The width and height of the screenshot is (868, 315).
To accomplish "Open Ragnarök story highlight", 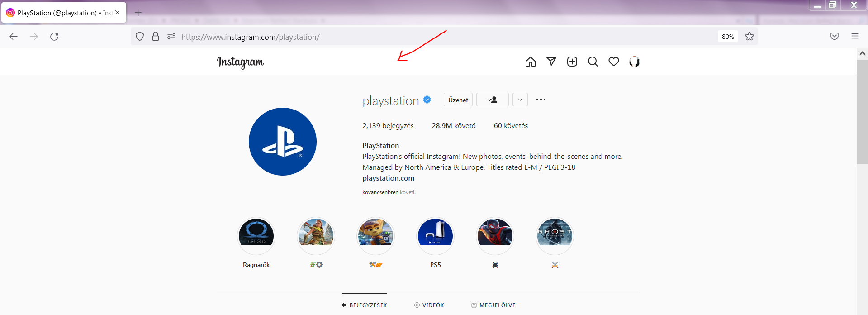I will pyautogui.click(x=256, y=236).
